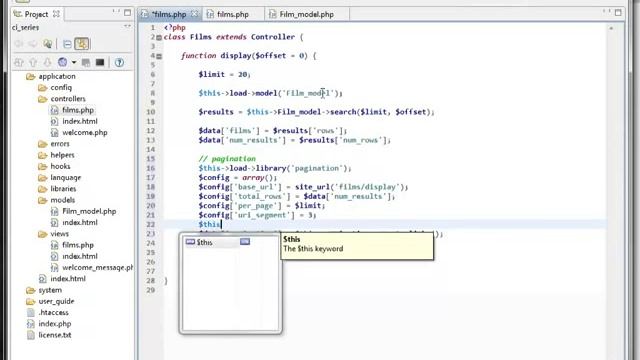Close the Project view tab
The image size is (640, 360).
click(x=56, y=14)
